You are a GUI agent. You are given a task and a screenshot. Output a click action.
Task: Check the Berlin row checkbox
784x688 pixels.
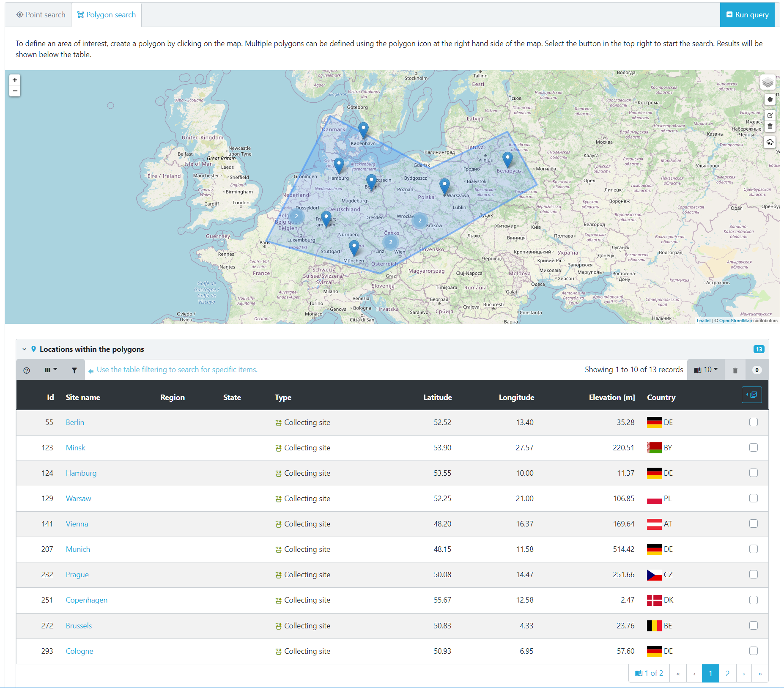(x=753, y=422)
